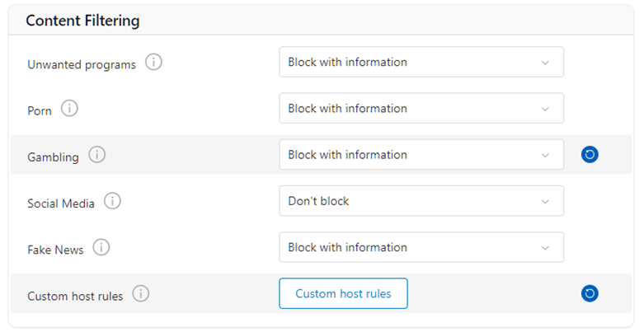
Task: Click the Custom host rules button
Action: (343, 293)
